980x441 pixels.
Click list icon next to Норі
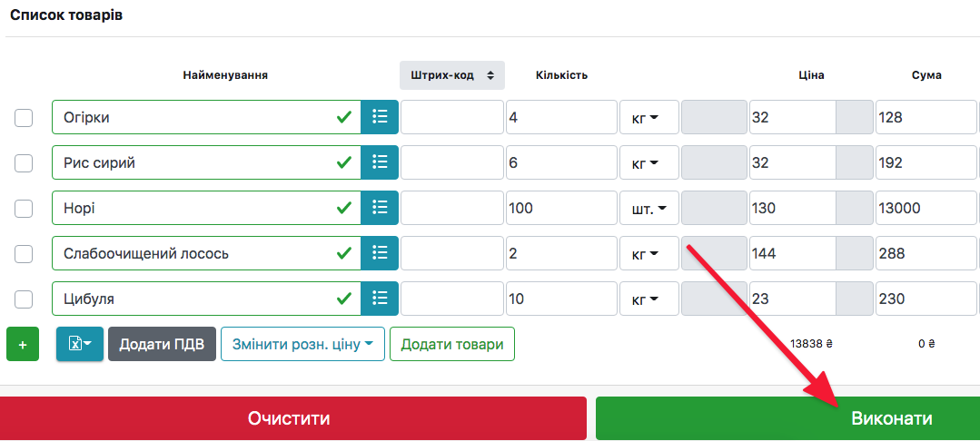380,208
